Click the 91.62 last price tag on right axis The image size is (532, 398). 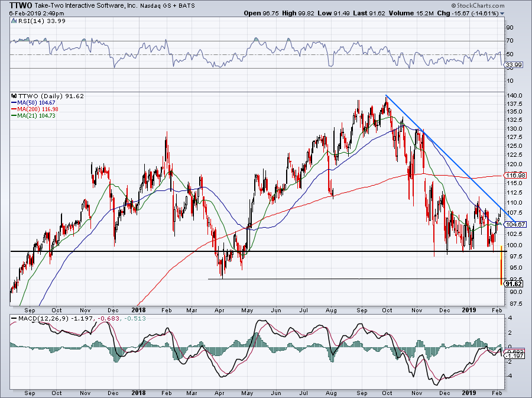pyautogui.click(x=514, y=284)
